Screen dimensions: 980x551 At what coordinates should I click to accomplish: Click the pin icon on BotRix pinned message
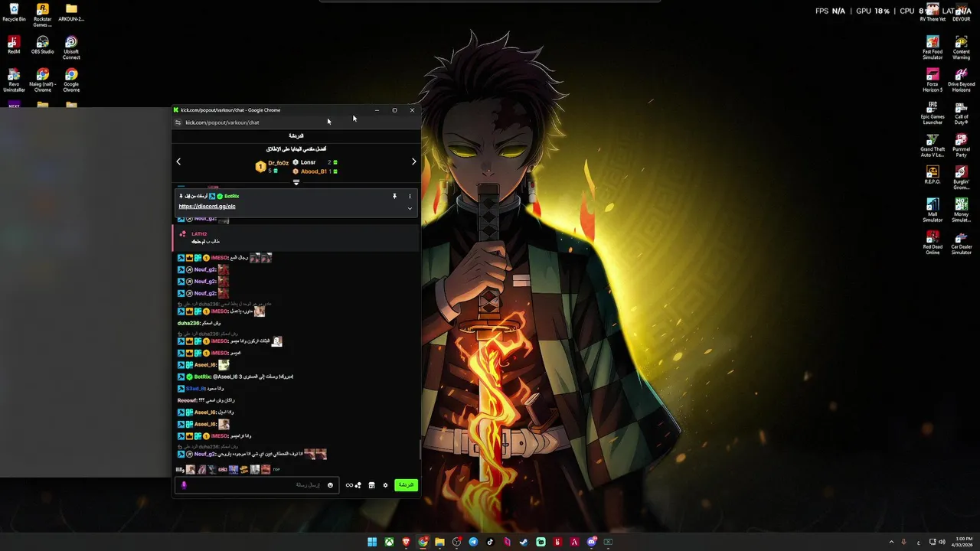tap(394, 196)
